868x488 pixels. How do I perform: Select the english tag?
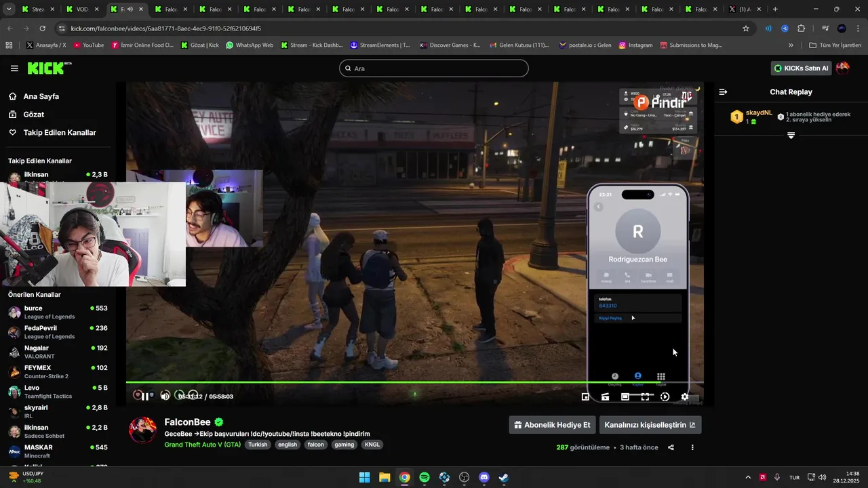click(288, 445)
